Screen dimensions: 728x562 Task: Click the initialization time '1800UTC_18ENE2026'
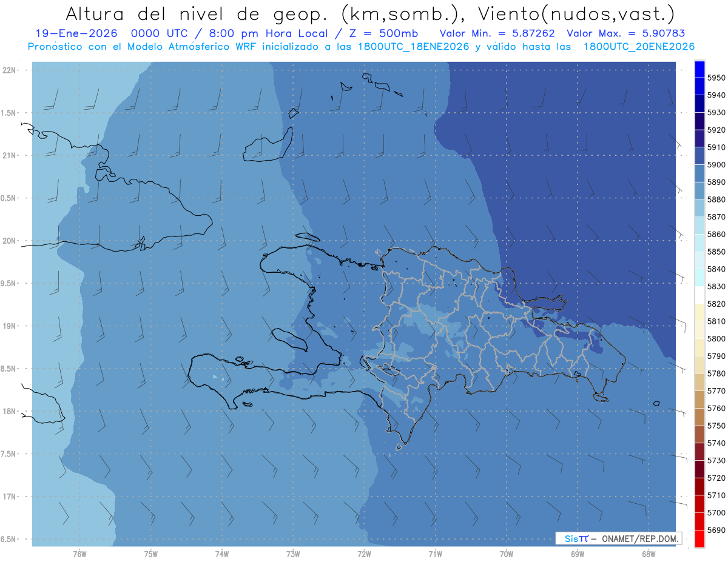tap(413, 46)
